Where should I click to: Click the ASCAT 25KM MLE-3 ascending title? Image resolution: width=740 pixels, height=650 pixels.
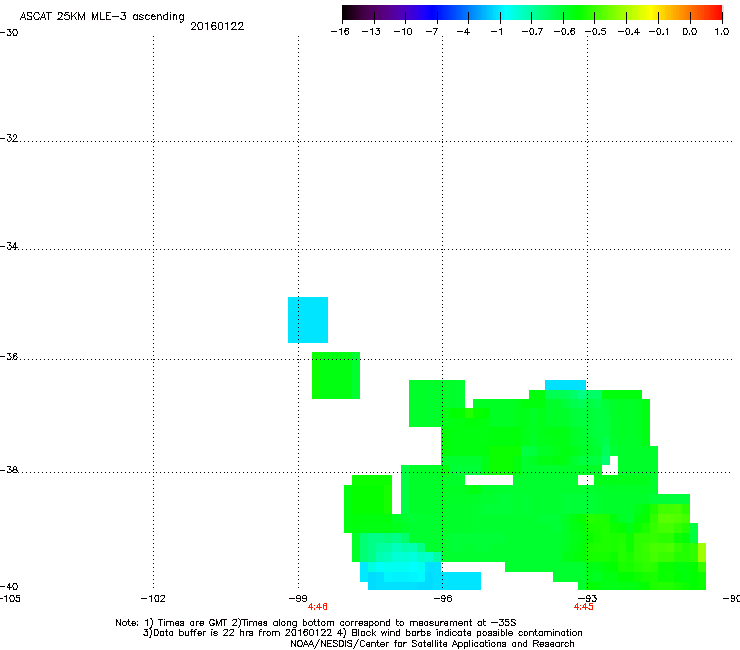pos(102,17)
